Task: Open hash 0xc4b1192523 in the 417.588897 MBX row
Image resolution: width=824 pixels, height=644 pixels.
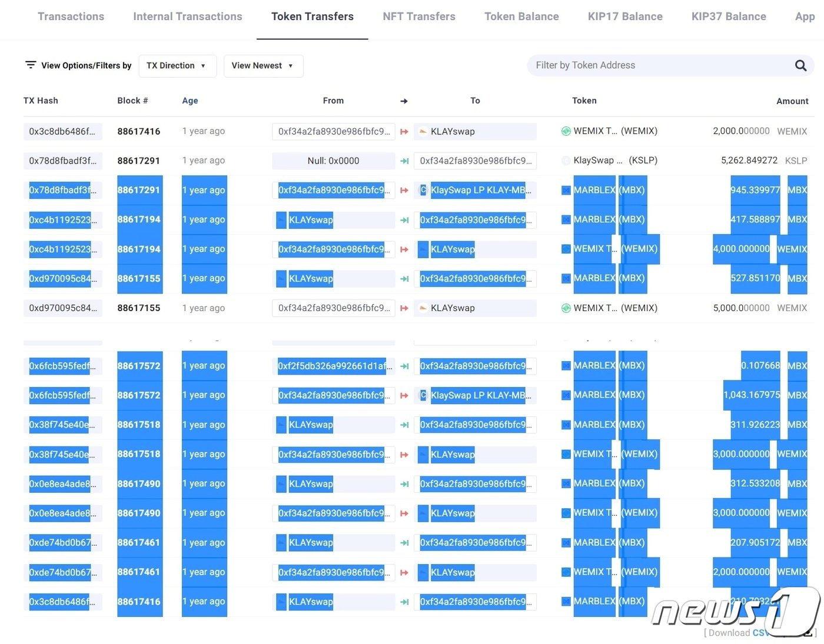Action: [x=63, y=219]
